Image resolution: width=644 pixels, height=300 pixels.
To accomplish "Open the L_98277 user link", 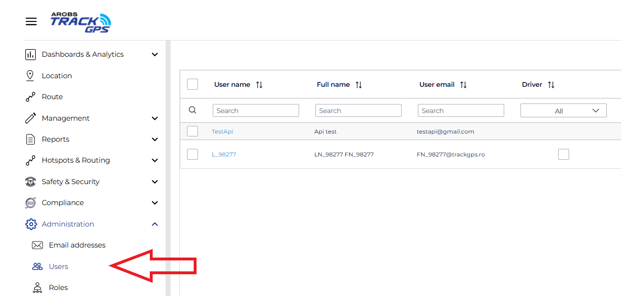I will click(224, 155).
